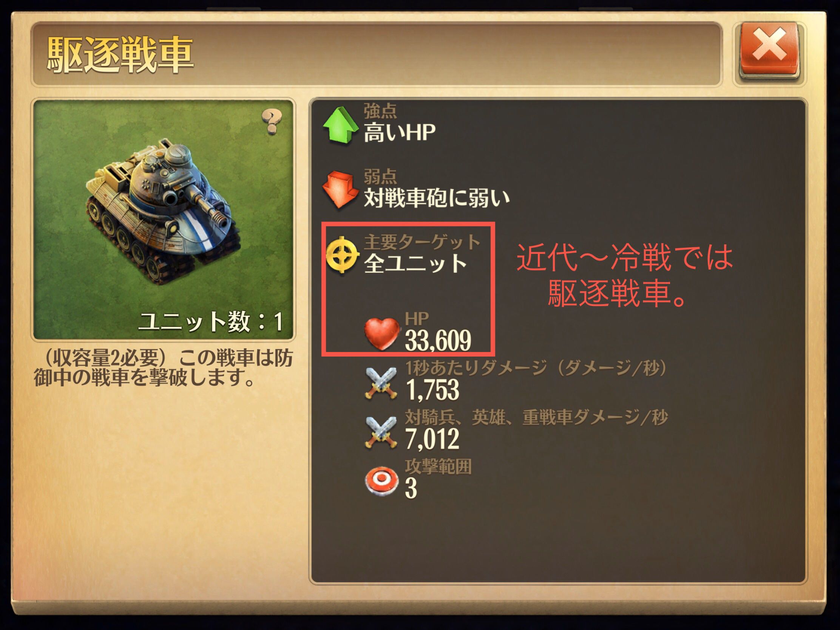Click crossed swords beside 7,012 damage
The height and width of the screenshot is (630, 840).
pyautogui.click(x=381, y=433)
